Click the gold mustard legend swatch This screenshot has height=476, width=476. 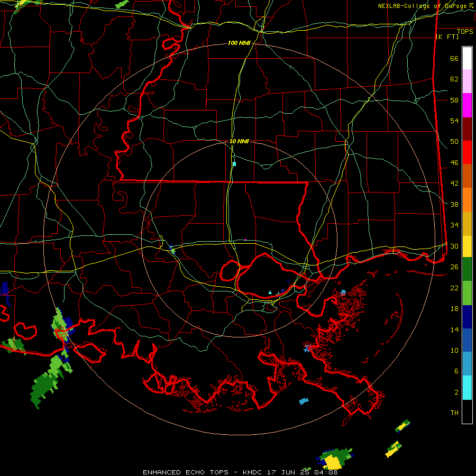pos(467,224)
